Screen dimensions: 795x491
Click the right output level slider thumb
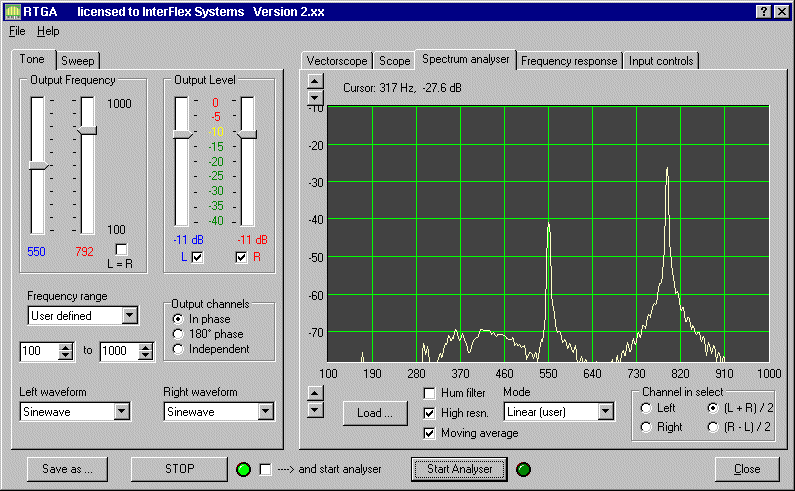pos(247,134)
